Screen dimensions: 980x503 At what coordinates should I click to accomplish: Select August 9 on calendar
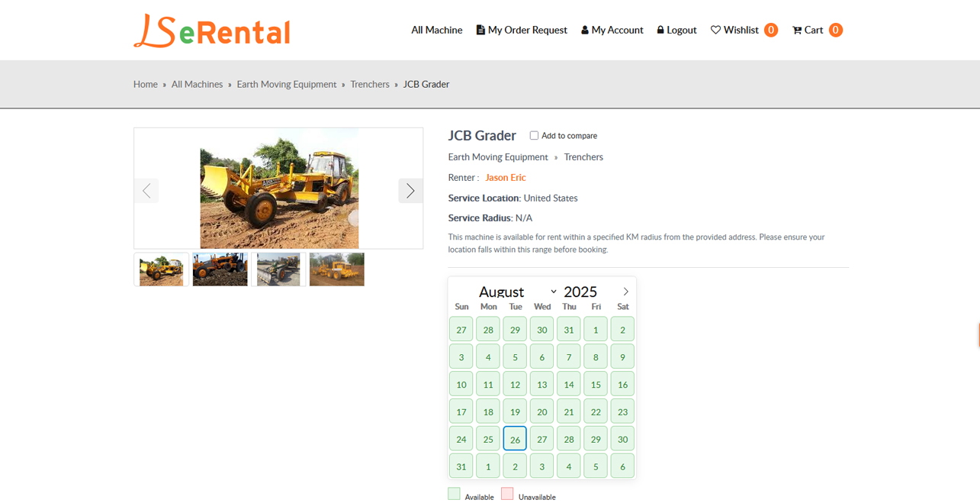coord(622,356)
